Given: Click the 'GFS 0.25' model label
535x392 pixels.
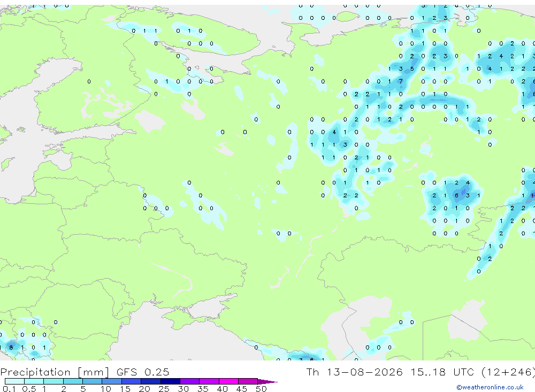Looking at the screenshot, I should (143, 372).
